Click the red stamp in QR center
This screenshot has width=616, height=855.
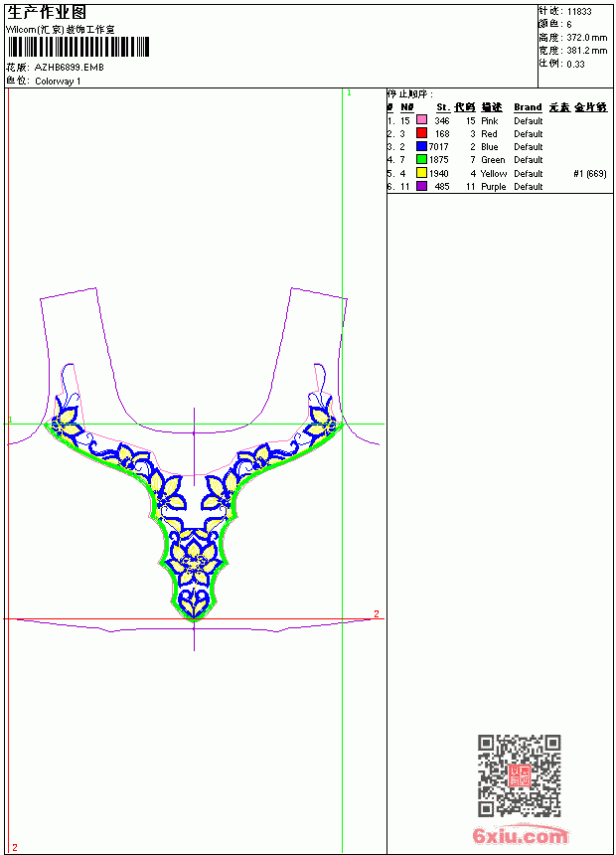point(520,775)
